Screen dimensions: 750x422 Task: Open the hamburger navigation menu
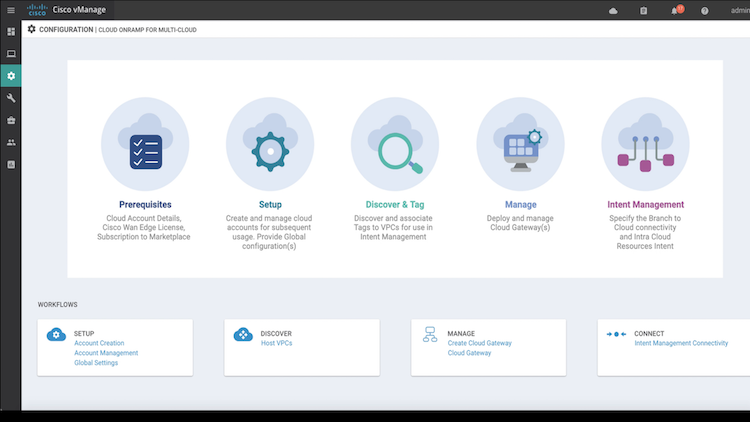(11, 10)
